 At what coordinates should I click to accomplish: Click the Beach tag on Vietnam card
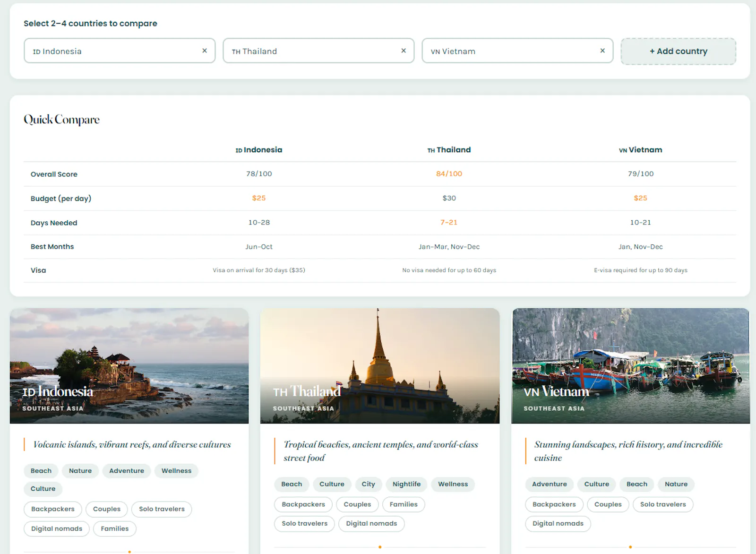point(637,484)
